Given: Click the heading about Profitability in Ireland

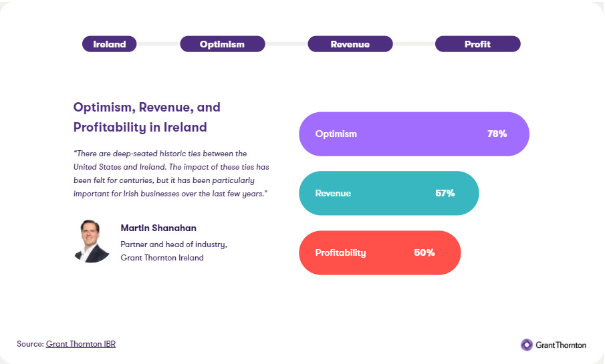Looking at the screenshot, I should (x=146, y=117).
